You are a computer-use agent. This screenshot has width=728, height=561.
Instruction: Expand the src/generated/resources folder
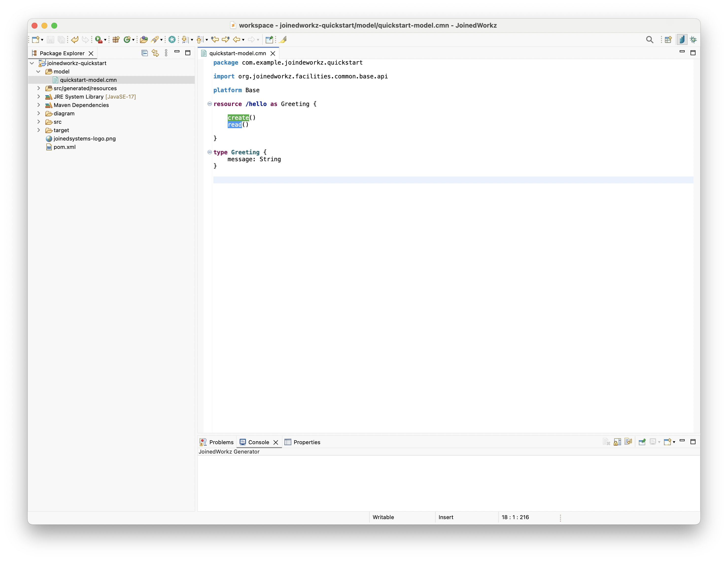pyautogui.click(x=39, y=88)
